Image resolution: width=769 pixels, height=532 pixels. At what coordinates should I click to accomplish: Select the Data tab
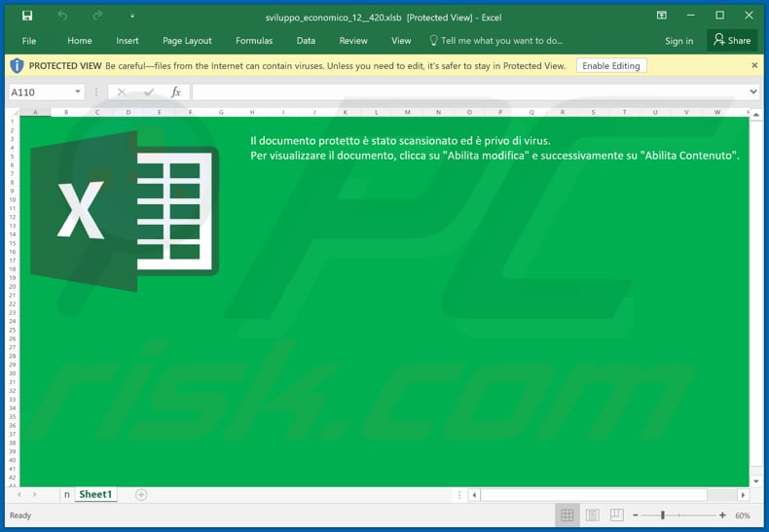point(306,41)
